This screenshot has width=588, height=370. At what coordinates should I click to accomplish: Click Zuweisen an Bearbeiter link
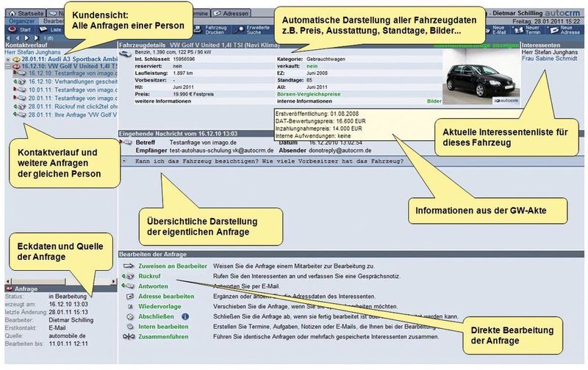click(173, 266)
